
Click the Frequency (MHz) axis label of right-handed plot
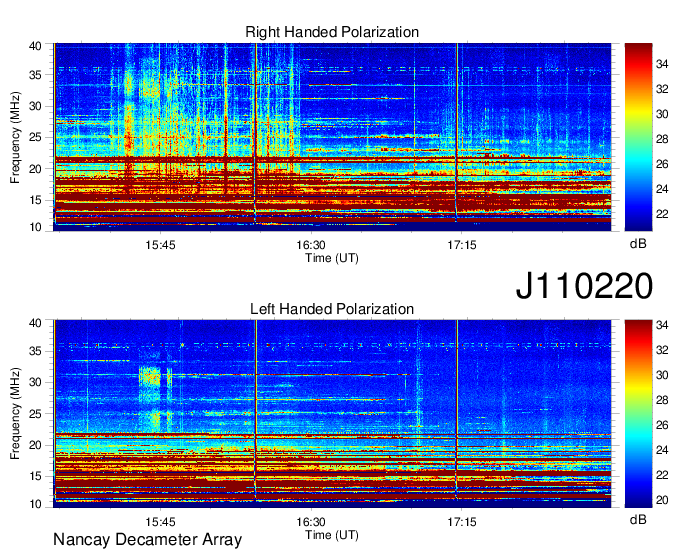tap(15, 137)
